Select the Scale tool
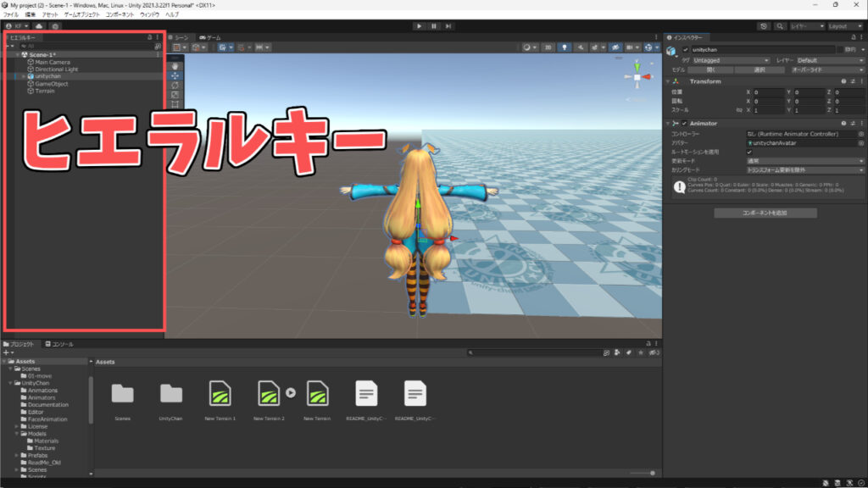 [175, 93]
